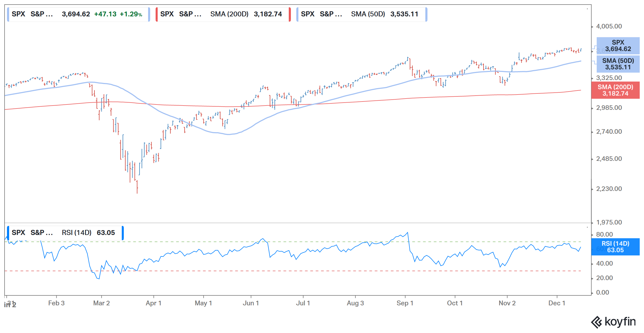
Task: Click the RSI (14D) 63.05 legend
Action: coord(65,233)
